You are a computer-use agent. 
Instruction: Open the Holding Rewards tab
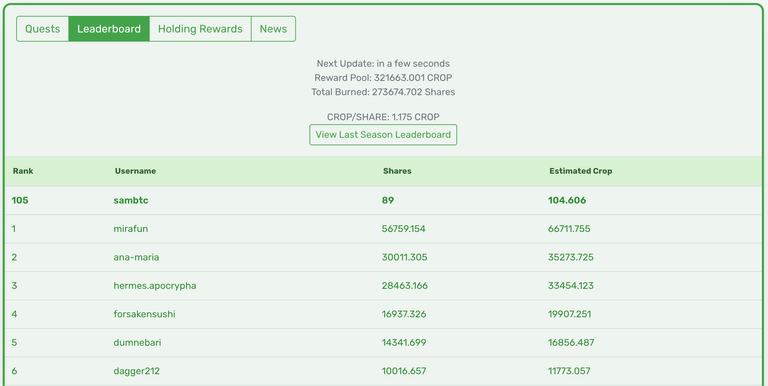[200, 29]
